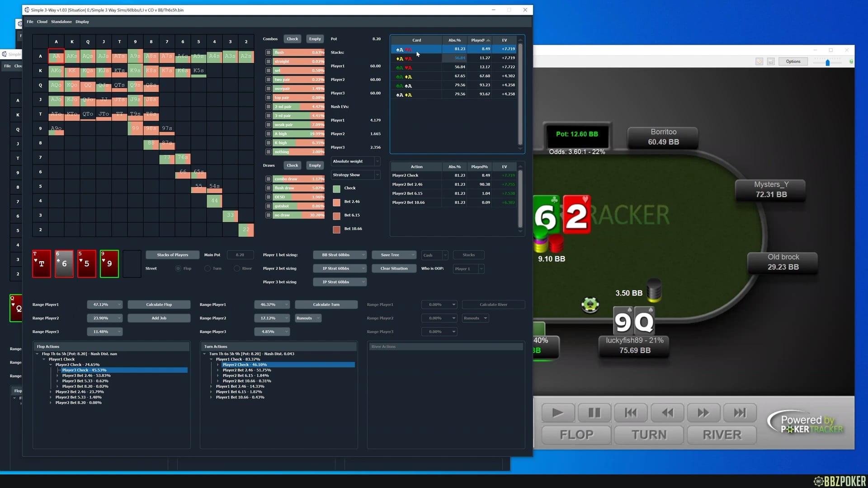This screenshot has width=868, height=488.
Task: Pause the hand replay
Action: coord(594,413)
